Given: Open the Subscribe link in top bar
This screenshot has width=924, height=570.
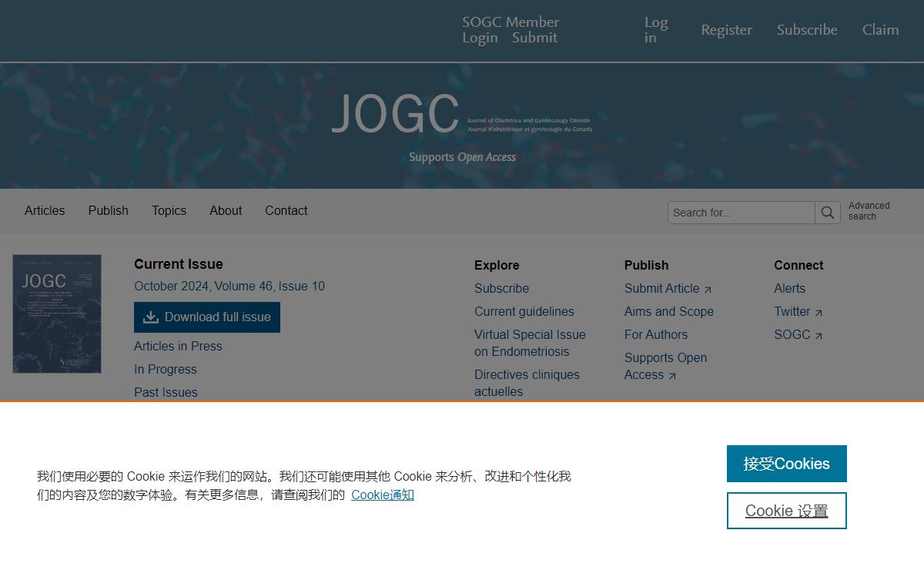Looking at the screenshot, I should point(807,30).
